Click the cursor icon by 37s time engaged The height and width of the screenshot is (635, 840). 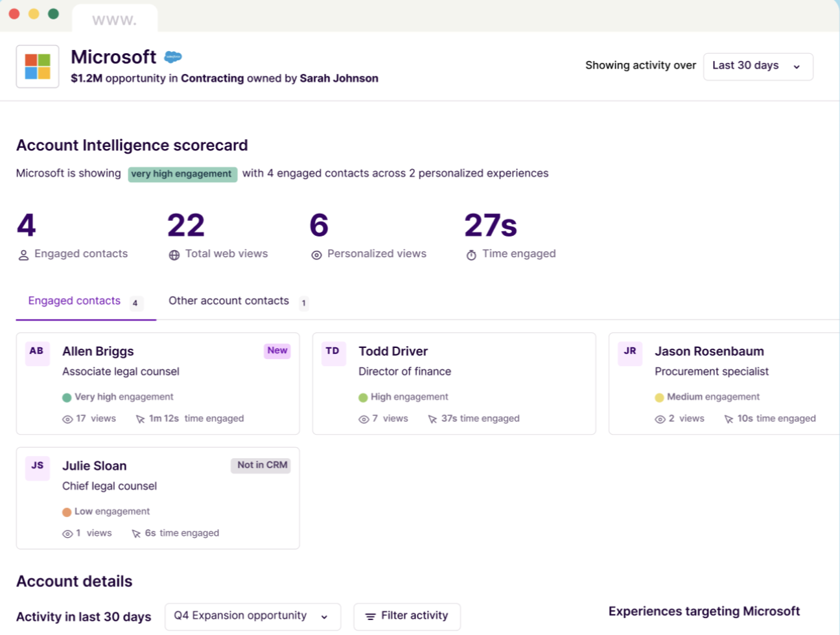pyautogui.click(x=432, y=419)
